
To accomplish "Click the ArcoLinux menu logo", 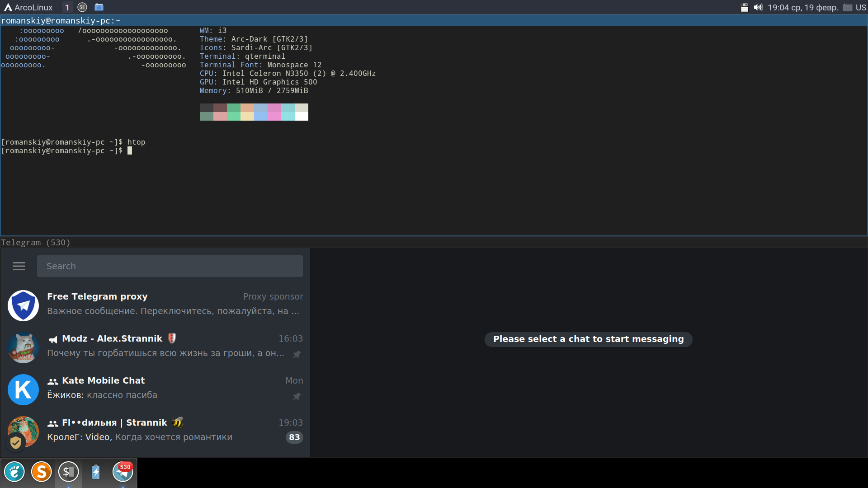I will coord(8,7).
